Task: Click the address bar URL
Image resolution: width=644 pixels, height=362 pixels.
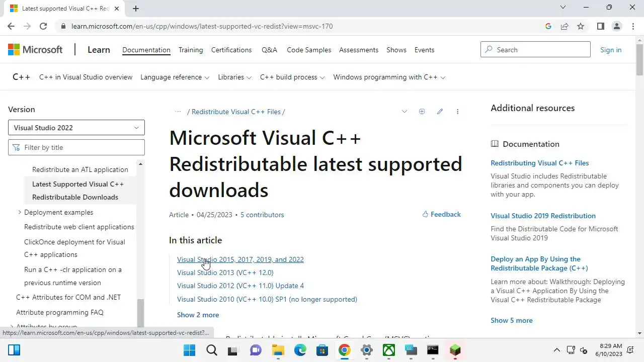Action: pos(202,26)
